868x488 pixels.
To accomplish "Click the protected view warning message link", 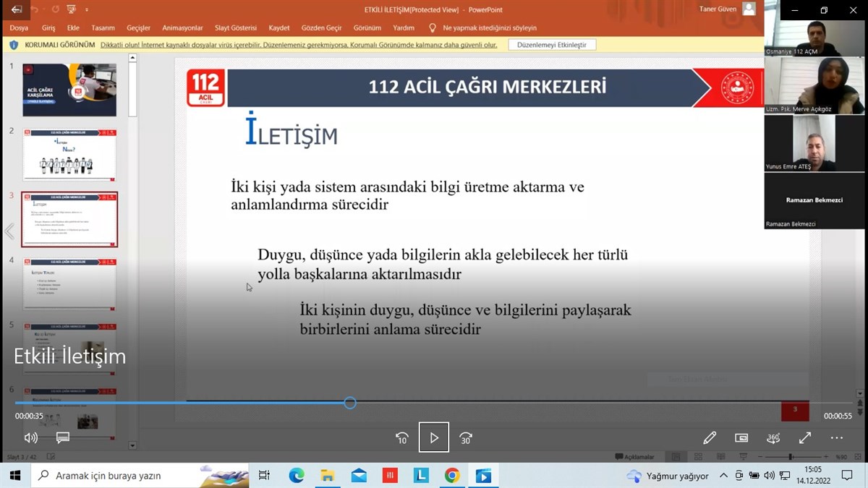I will (x=299, y=45).
